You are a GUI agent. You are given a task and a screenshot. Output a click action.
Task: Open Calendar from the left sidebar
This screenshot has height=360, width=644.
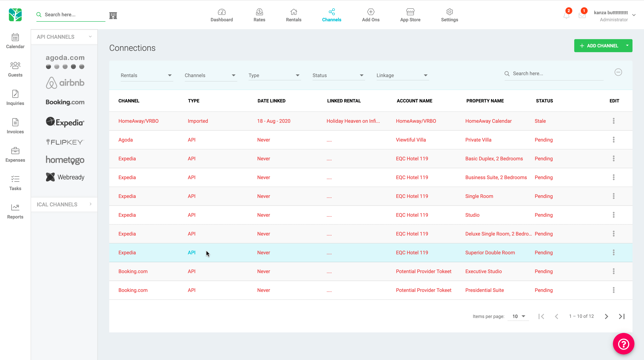[x=15, y=41]
